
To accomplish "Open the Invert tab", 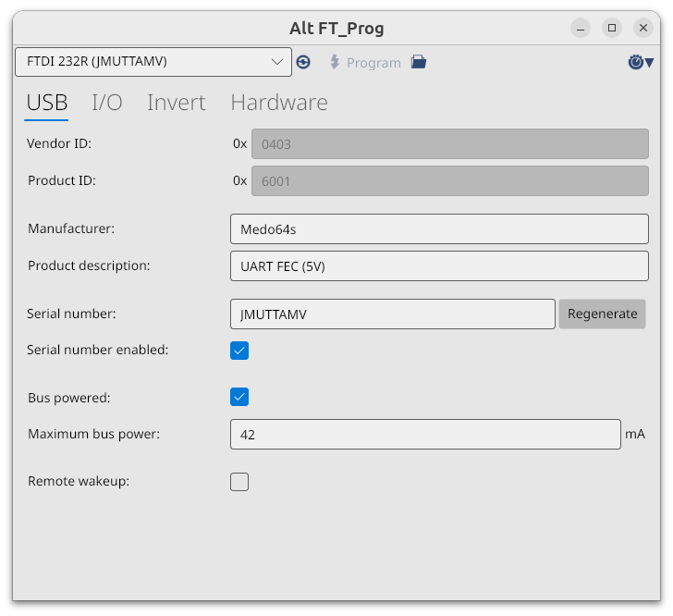I will (176, 103).
